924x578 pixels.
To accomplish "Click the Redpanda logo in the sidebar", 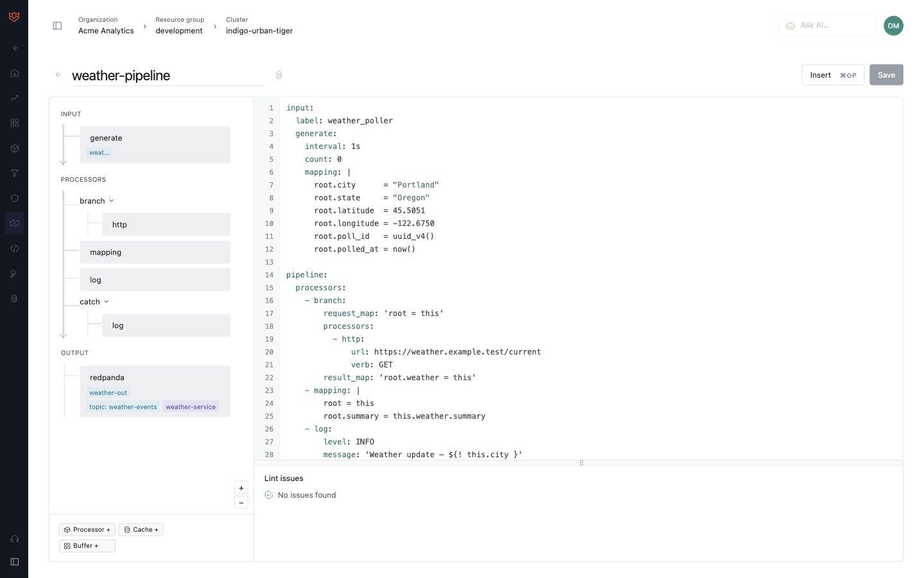I will [14, 17].
